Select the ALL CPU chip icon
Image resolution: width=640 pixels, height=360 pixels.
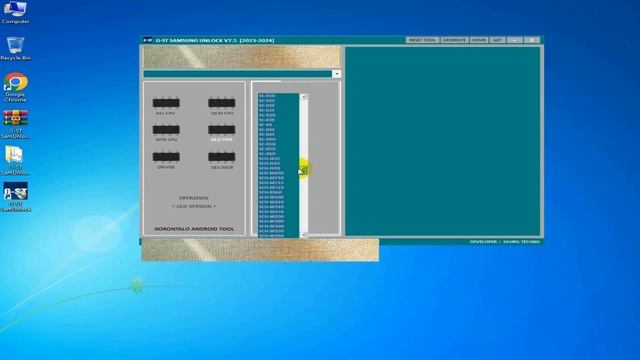tap(166, 103)
